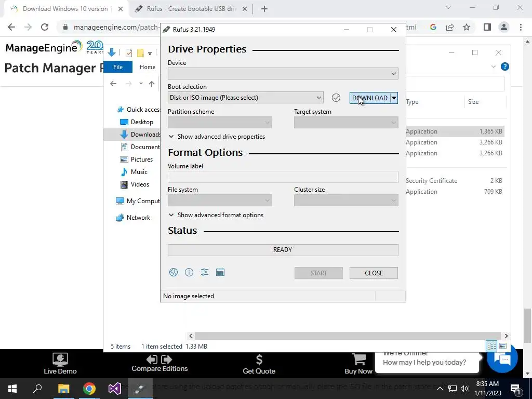Open the live chat bubble icon

tap(502, 358)
